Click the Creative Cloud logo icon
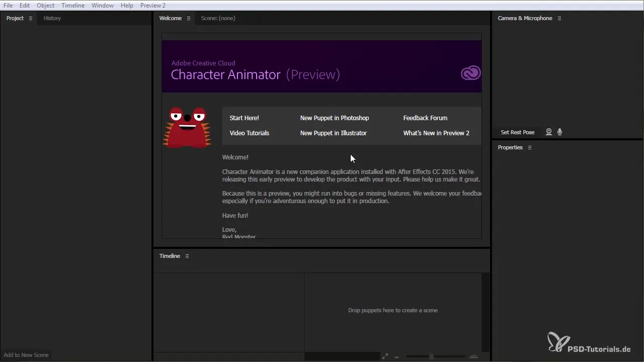 [470, 74]
